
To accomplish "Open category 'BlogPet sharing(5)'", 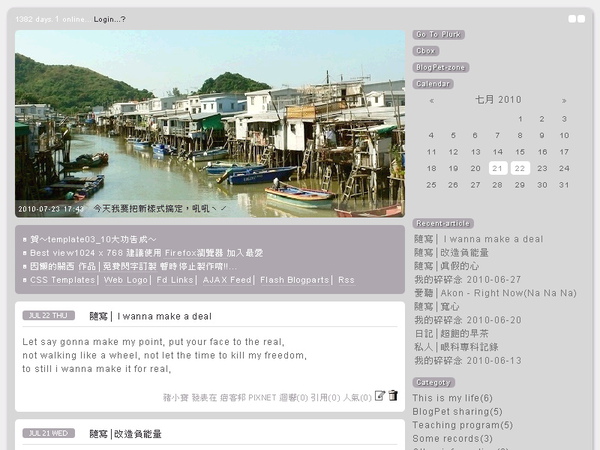I will point(458,411).
